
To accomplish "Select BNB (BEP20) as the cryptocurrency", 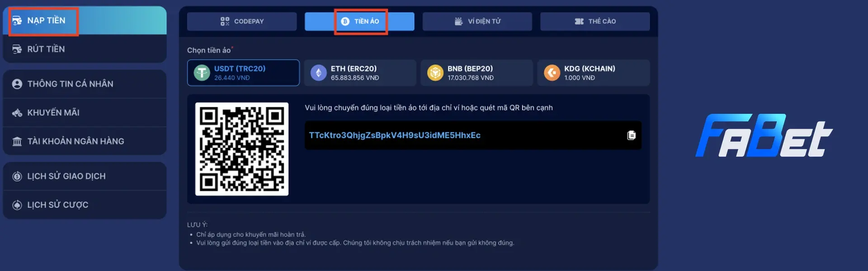I will (476, 73).
